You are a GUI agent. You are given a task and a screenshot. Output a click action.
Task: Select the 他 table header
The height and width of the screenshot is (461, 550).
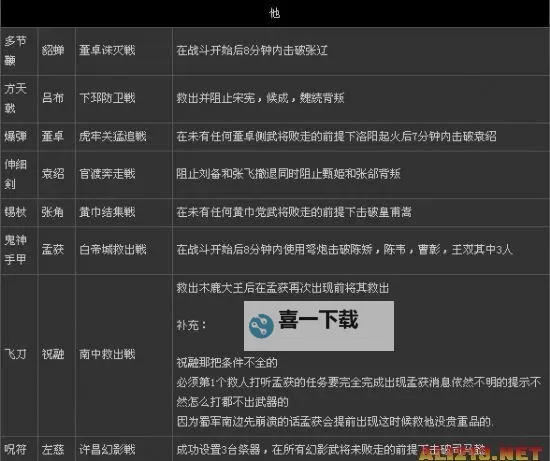coord(274,13)
